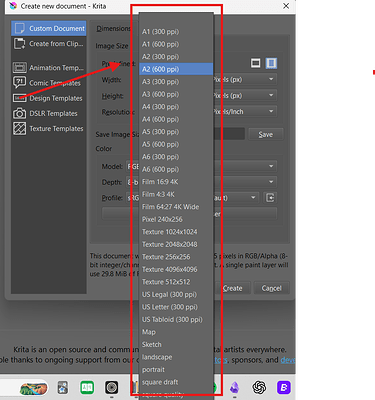Open the purple crystal Obsidian taskbar icon
The height and width of the screenshot is (400, 375).
tap(235, 387)
